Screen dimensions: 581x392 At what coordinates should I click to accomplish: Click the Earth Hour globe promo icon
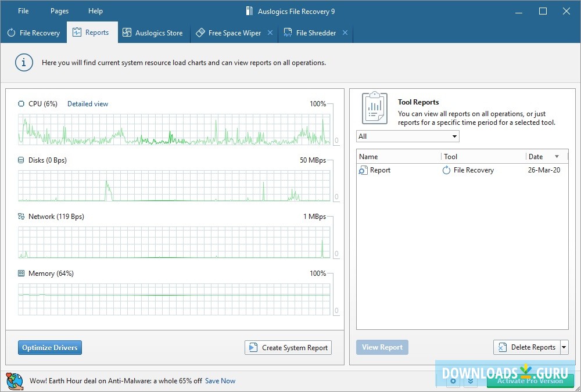click(15, 381)
